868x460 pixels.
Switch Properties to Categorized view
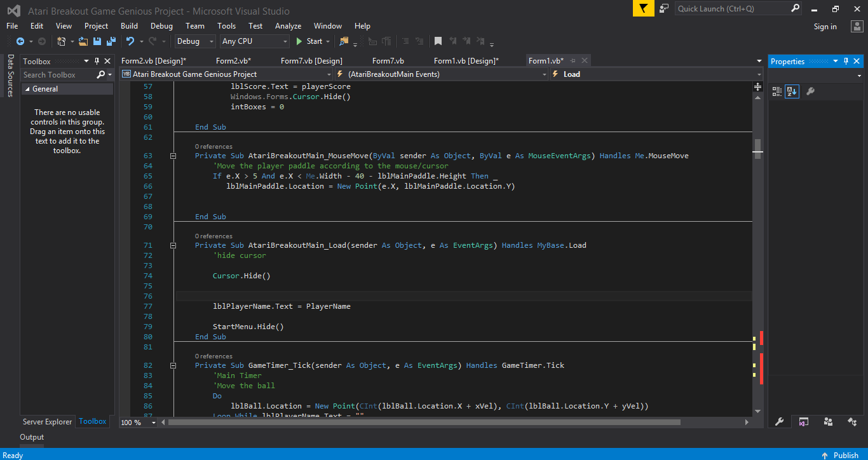click(777, 91)
